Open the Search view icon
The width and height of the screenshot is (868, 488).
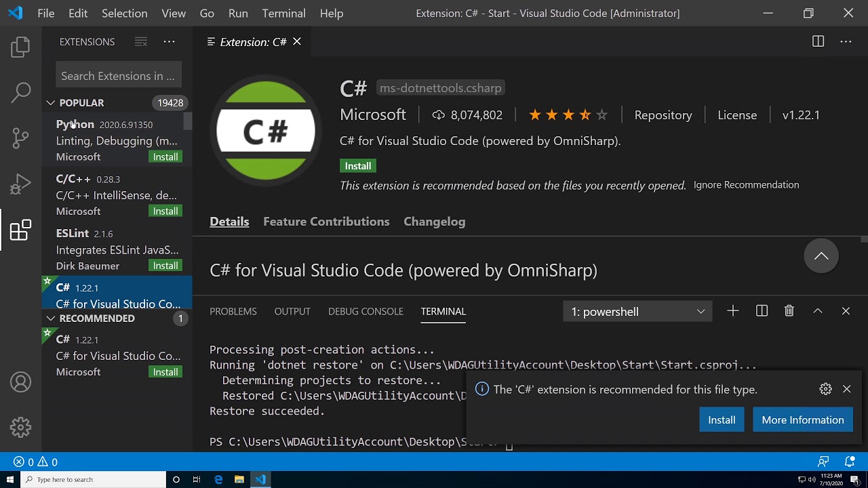tap(20, 92)
